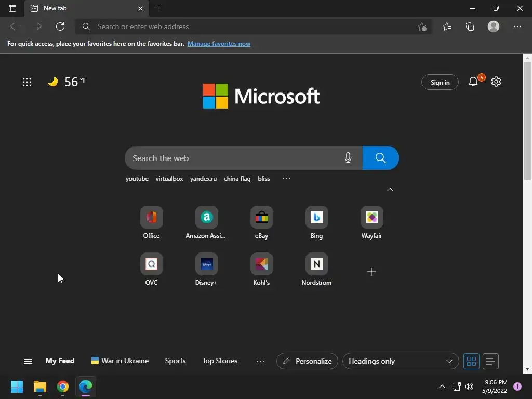Select the yandex.ru search suggestion
The image size is (532, 399).
tap(203, 179)
